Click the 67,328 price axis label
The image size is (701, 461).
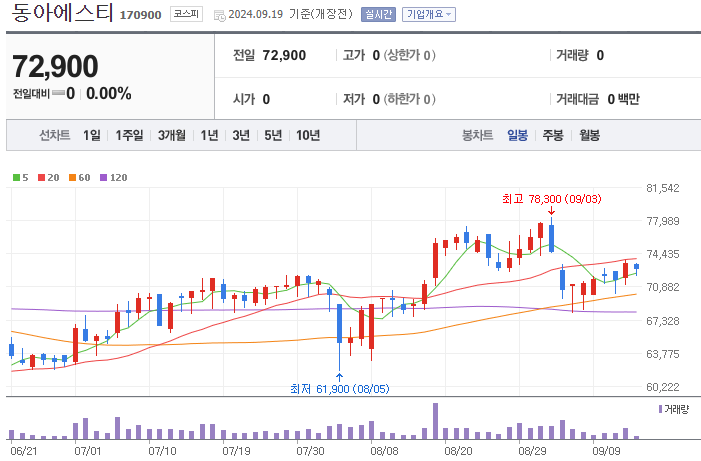pyautogui.click(x=663, y=321)
